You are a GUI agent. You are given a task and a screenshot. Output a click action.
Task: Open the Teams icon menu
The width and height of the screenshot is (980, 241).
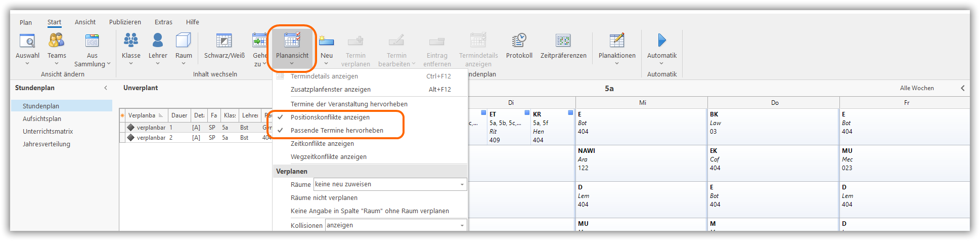click(57, 41)
